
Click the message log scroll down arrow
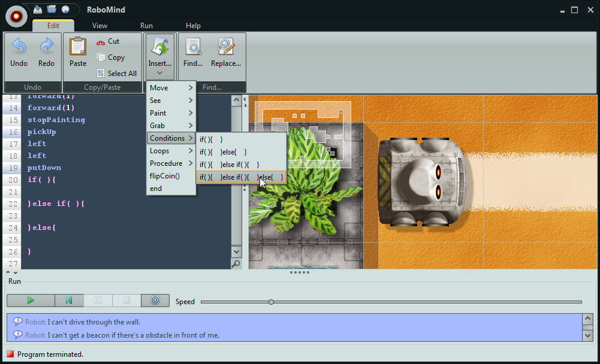tap(588, 336)
